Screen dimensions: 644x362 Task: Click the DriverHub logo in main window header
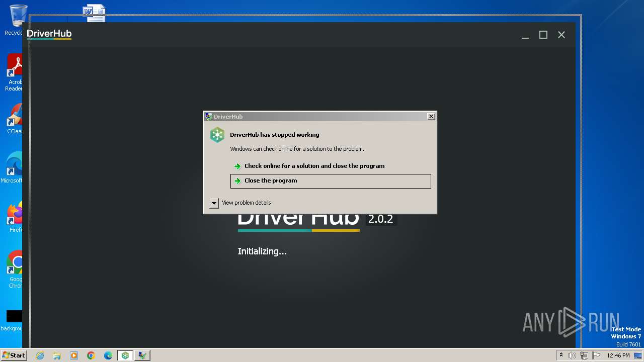(x=49, y=34)
